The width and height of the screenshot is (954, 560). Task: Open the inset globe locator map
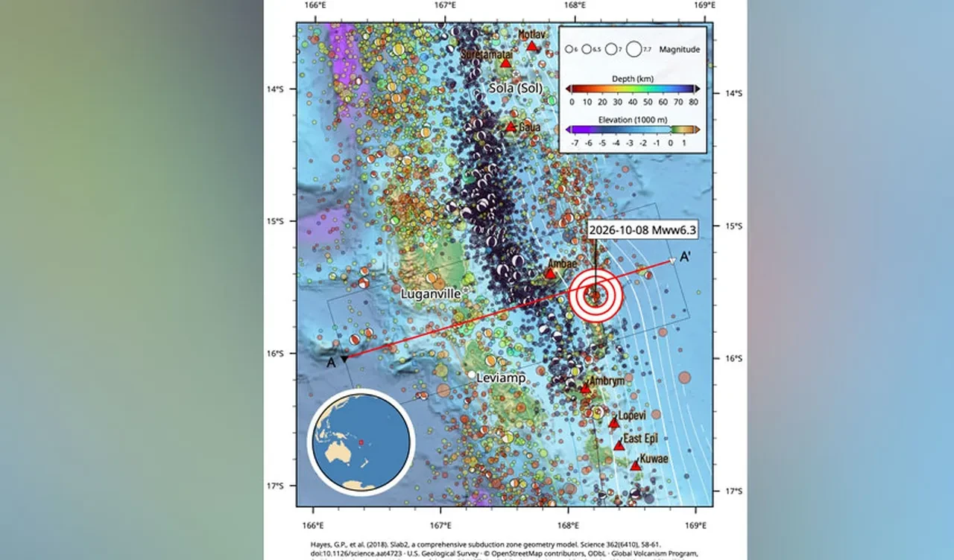361,442
